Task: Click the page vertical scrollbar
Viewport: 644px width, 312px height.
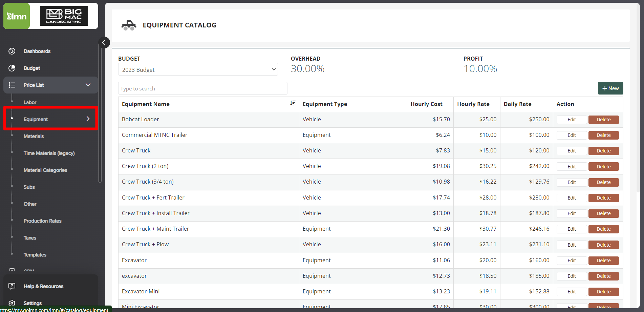Action: point(638,98)
